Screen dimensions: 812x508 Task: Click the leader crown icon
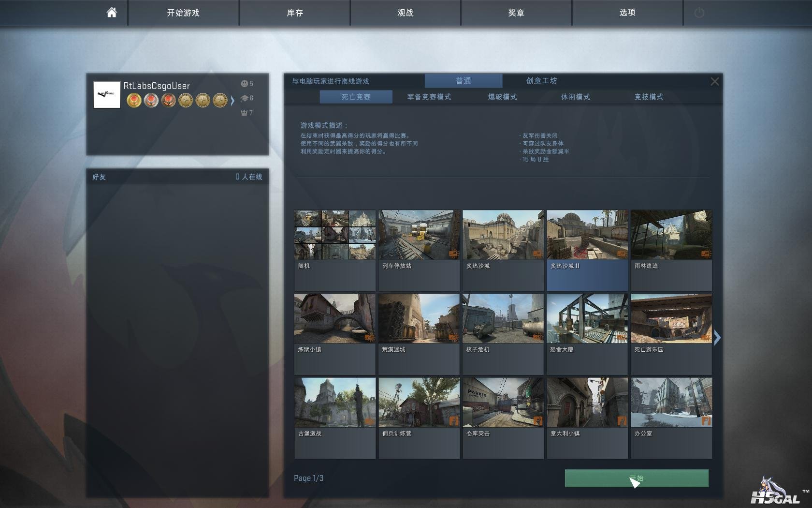click(244, 113)
